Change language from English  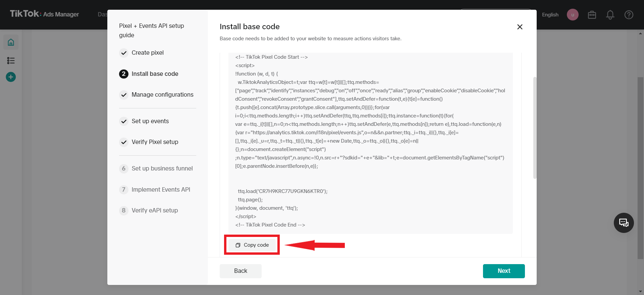click(550, 15)
